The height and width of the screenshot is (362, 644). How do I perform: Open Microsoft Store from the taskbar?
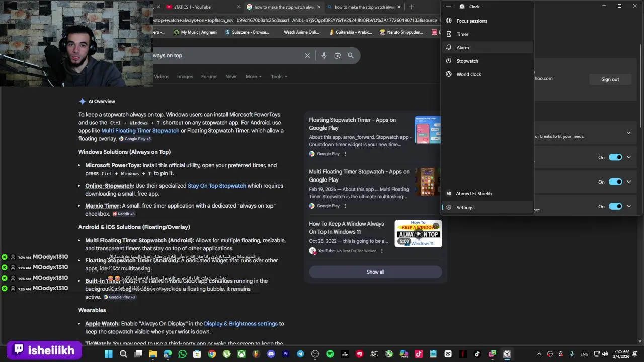coord(197,354)
